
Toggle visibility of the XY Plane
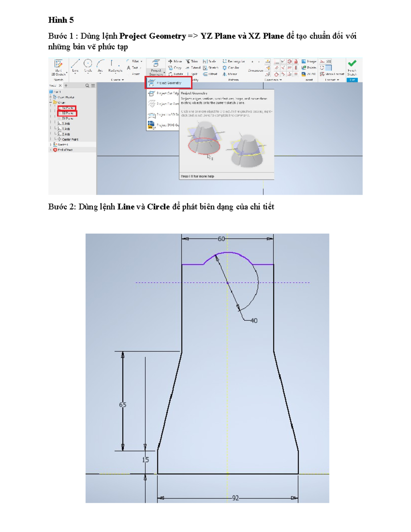(x=67, y=117)
